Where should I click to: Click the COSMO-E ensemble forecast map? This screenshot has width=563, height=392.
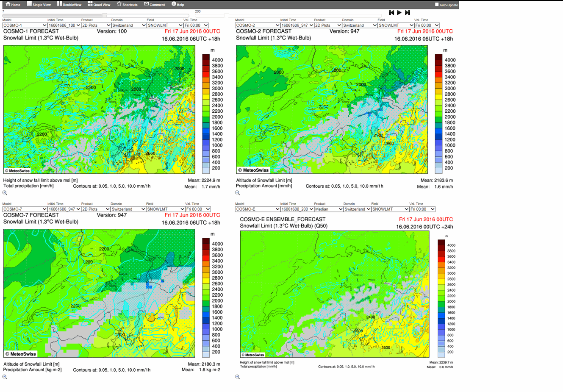click(335, 294)
